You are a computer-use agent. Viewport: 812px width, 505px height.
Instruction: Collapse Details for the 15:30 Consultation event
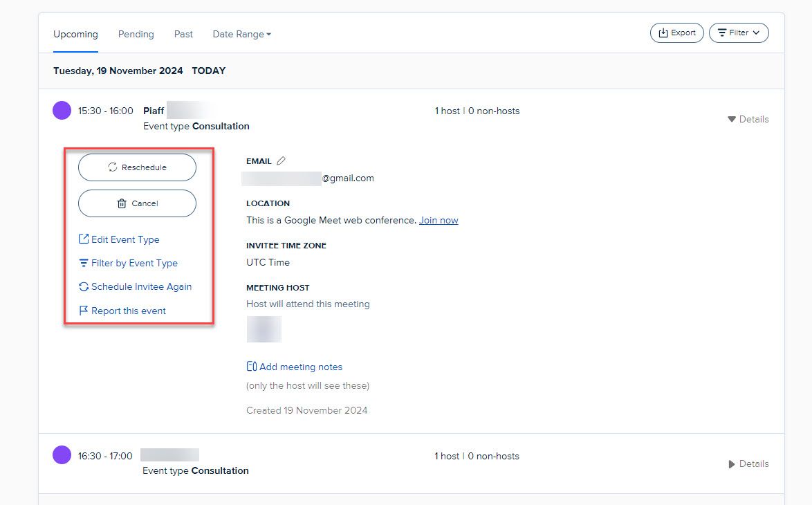pos(748,119)
